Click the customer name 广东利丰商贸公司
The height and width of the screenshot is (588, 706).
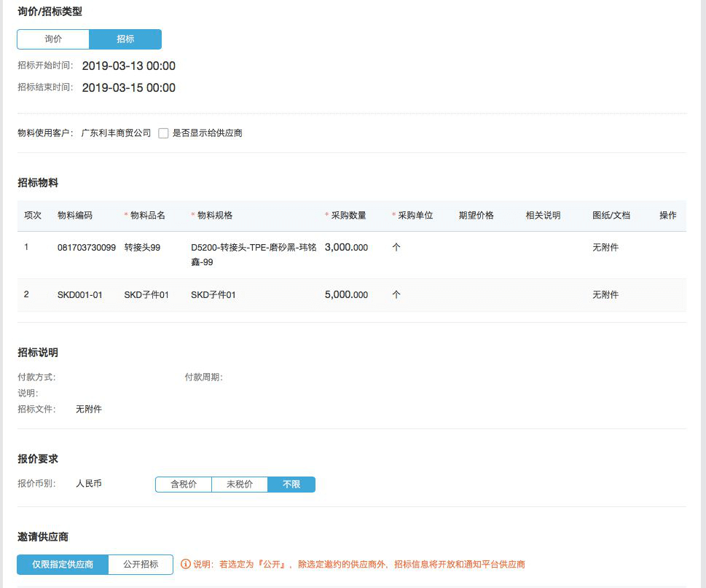tap(116, 133)
